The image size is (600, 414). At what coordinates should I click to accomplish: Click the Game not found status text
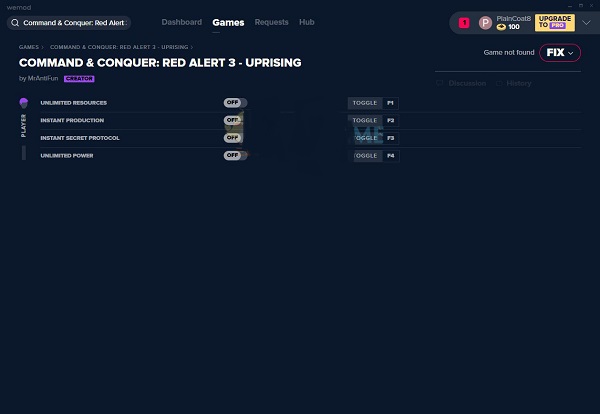point(509,53)
